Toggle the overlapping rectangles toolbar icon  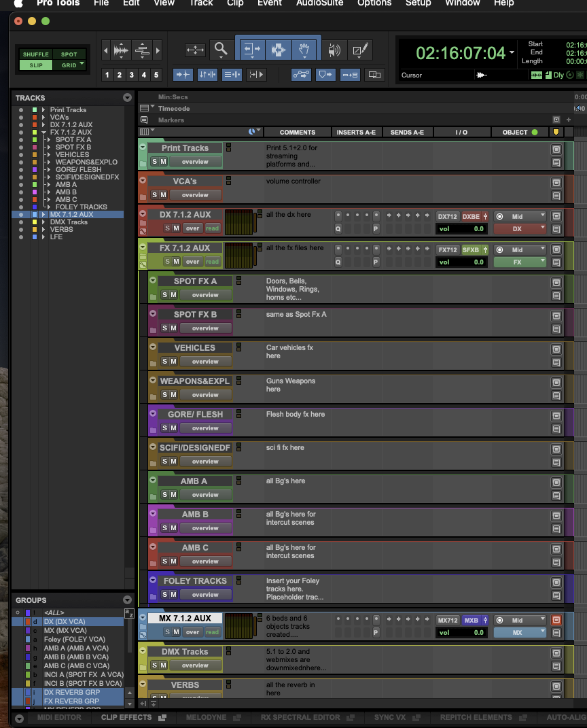tap(374, 74)
